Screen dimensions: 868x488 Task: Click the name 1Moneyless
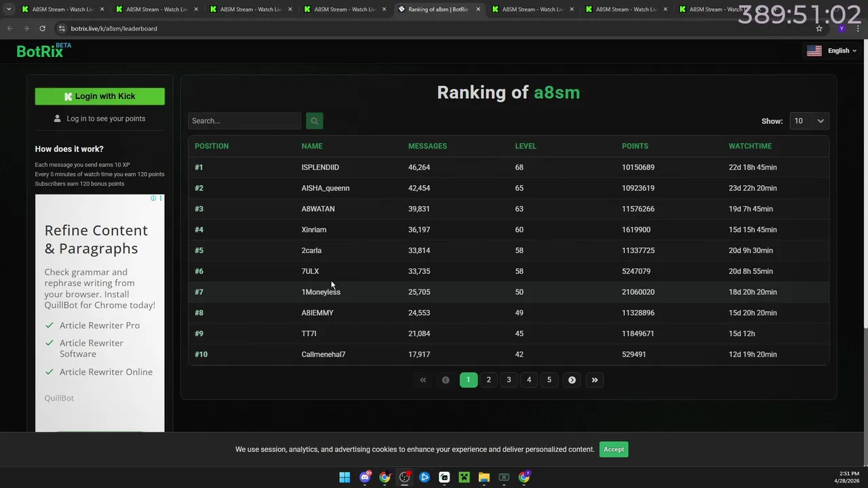click(x=321, y=292)
